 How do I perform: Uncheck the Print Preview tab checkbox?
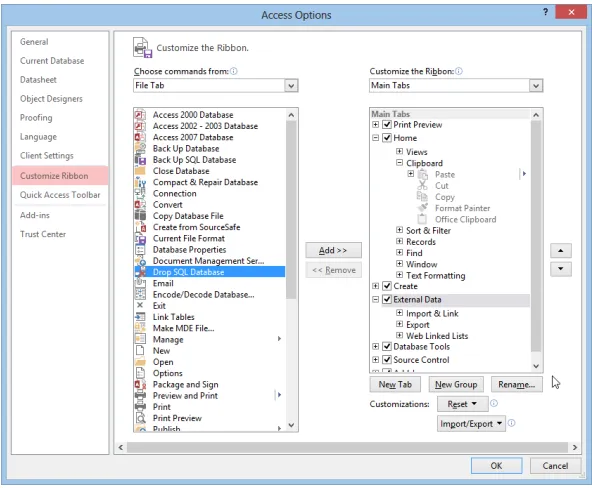tap(387, 125)
